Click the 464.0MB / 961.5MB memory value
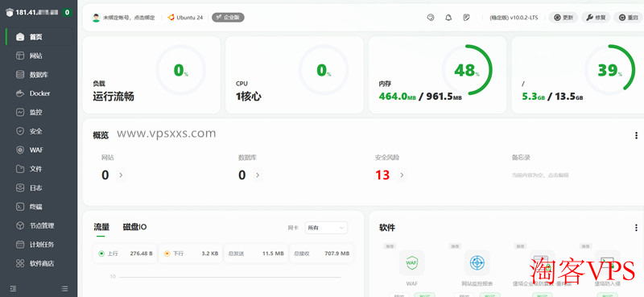 point(420,97)
